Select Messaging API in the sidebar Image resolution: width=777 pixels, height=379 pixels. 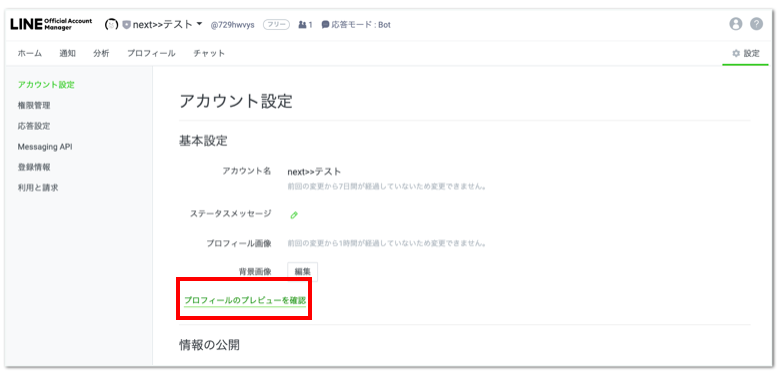point(45,147)
